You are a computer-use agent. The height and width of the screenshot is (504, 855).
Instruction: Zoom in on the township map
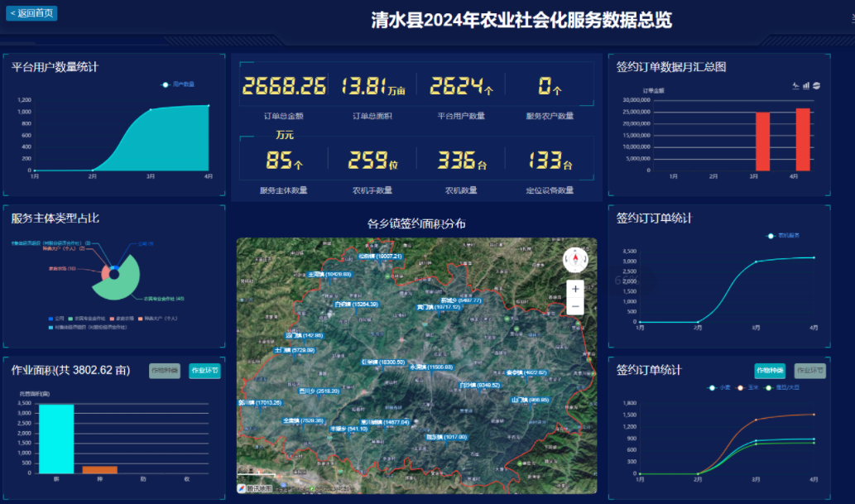pos(575,289)
